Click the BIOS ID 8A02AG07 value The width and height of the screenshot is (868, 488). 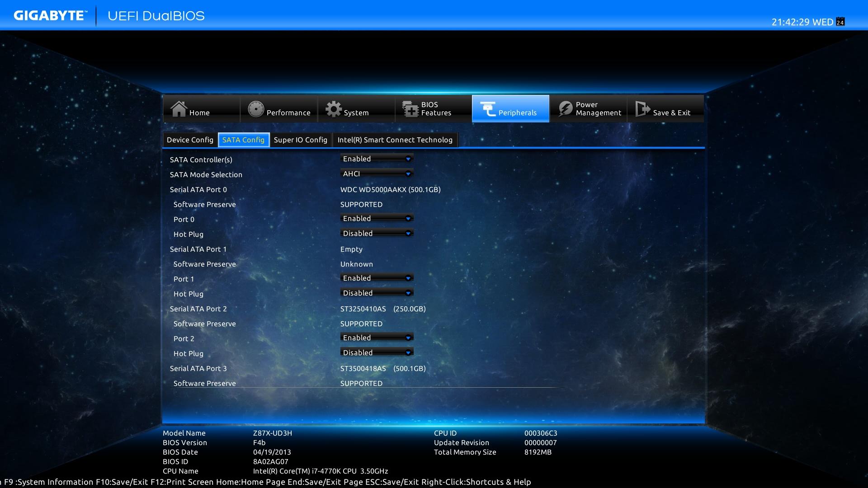click(271, 462)
